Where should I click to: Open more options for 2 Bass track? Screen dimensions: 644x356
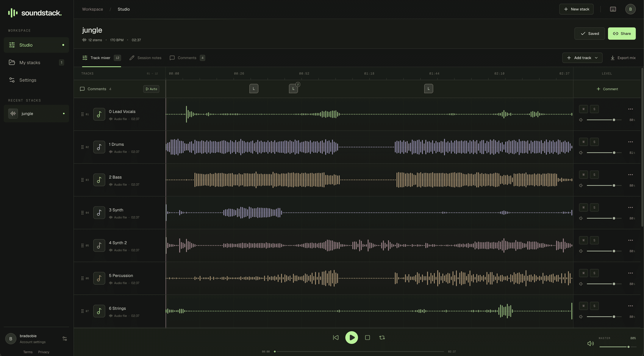click(631, 175)
